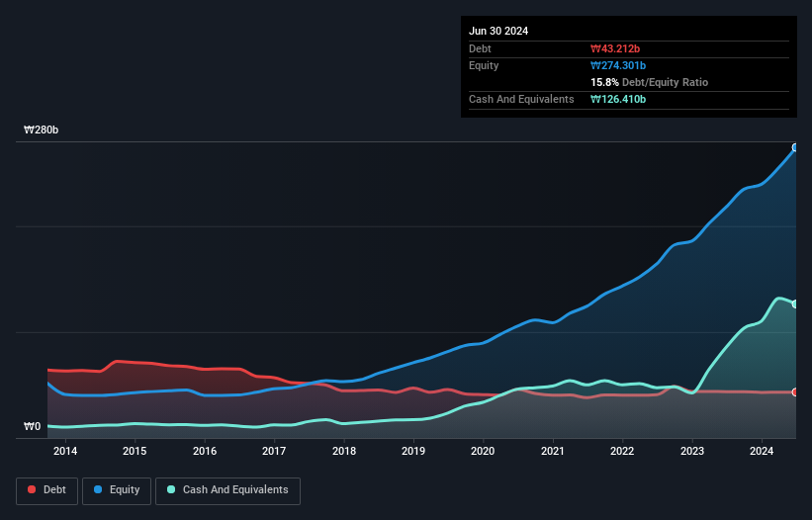This screenshot has height=520, width=812.
Task: Click the 2023 x-axis label
Action: tap(692, 451)
